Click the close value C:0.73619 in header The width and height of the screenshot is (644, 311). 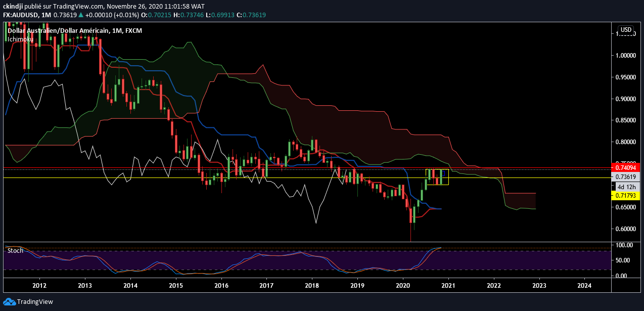tap(251, 14)
